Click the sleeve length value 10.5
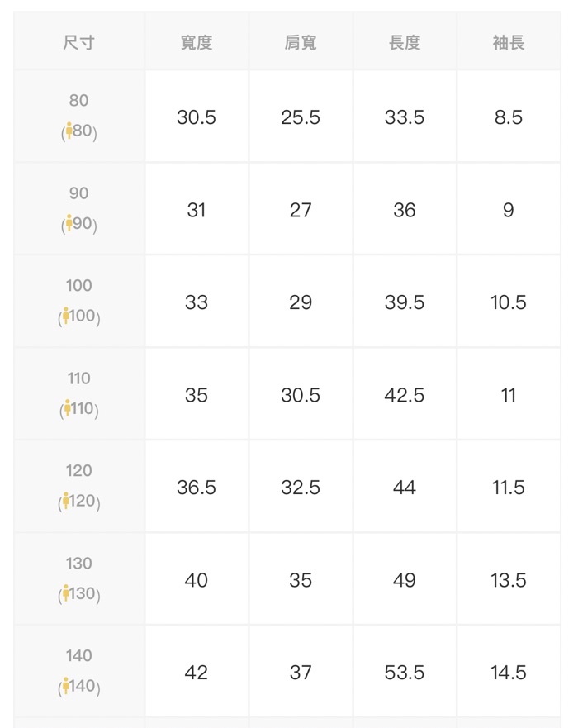The height and width of the screenshot is (728, 578). pos(509,302)
